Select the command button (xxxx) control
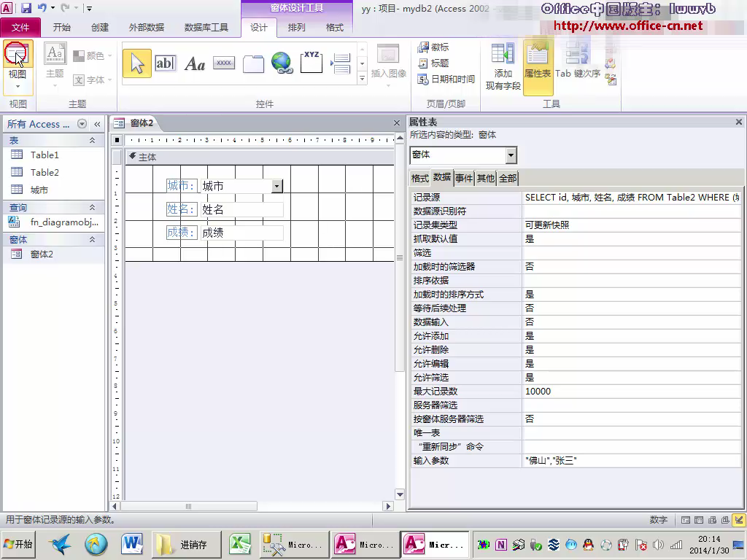747x560 pixels. click(x=224, y=63)
